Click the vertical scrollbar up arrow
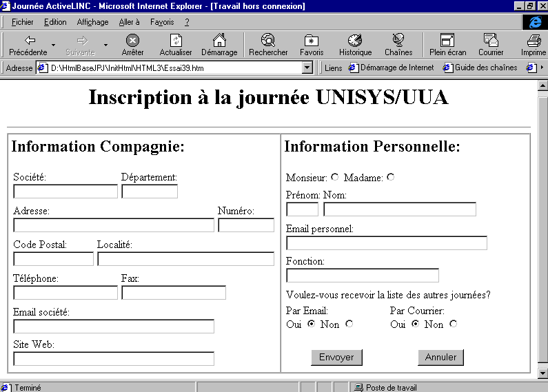The width and height of the screenshot is (548, 392). click(x=542, y=85)
